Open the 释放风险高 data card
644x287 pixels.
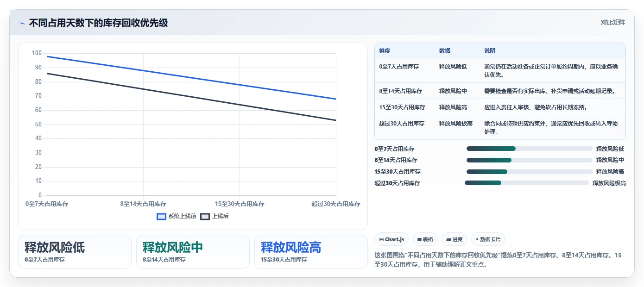(311, 252)
